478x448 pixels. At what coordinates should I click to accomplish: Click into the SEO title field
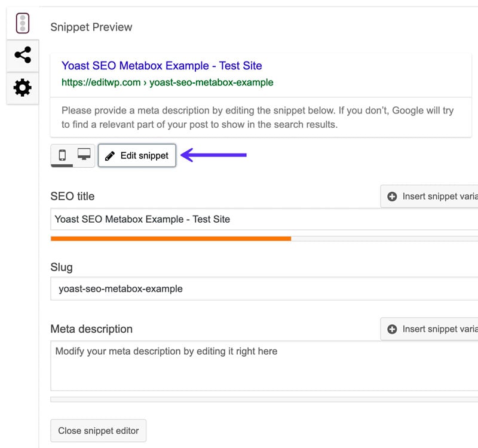(x=264, y=219)
